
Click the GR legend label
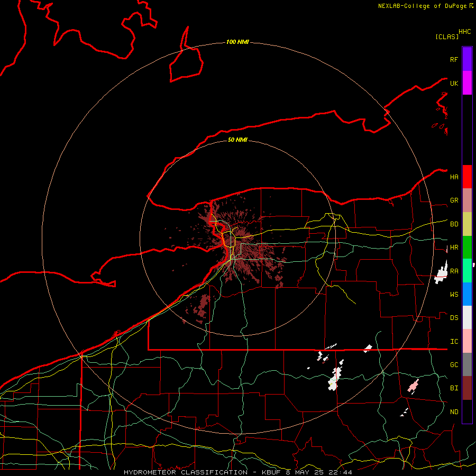pyautogui.click(x=454, y=200)
